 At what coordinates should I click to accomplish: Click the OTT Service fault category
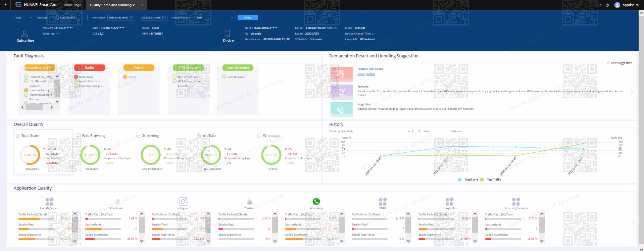click(188, 68)
